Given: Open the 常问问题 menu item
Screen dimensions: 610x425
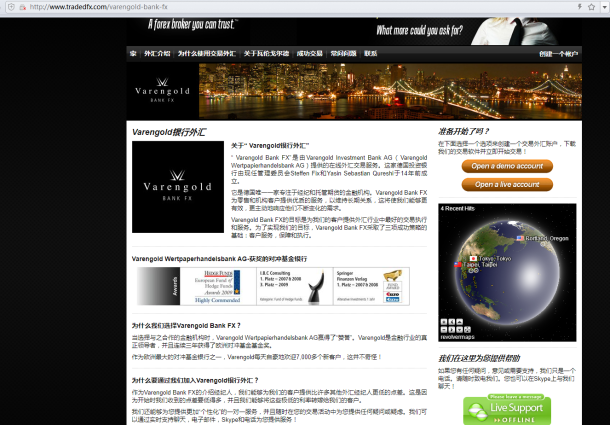Looking at the screenshot, I should coord(343,53).
